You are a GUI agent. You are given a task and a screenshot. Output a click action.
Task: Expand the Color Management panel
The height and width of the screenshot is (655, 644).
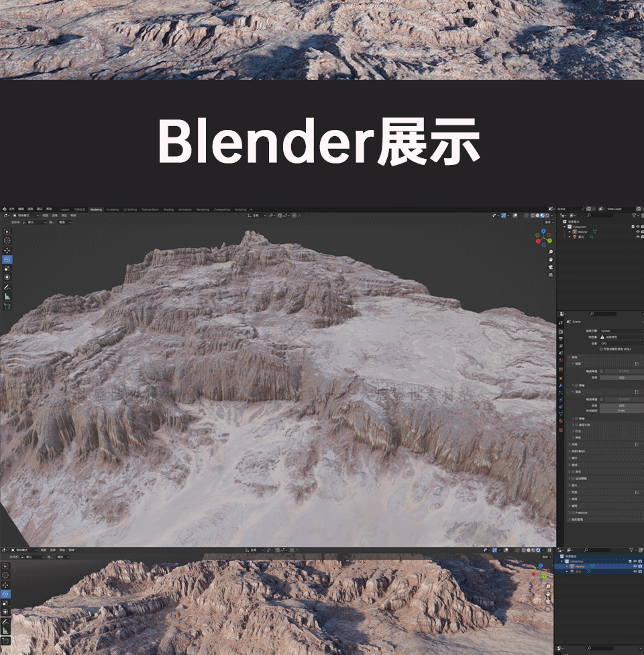click(570, 520)
